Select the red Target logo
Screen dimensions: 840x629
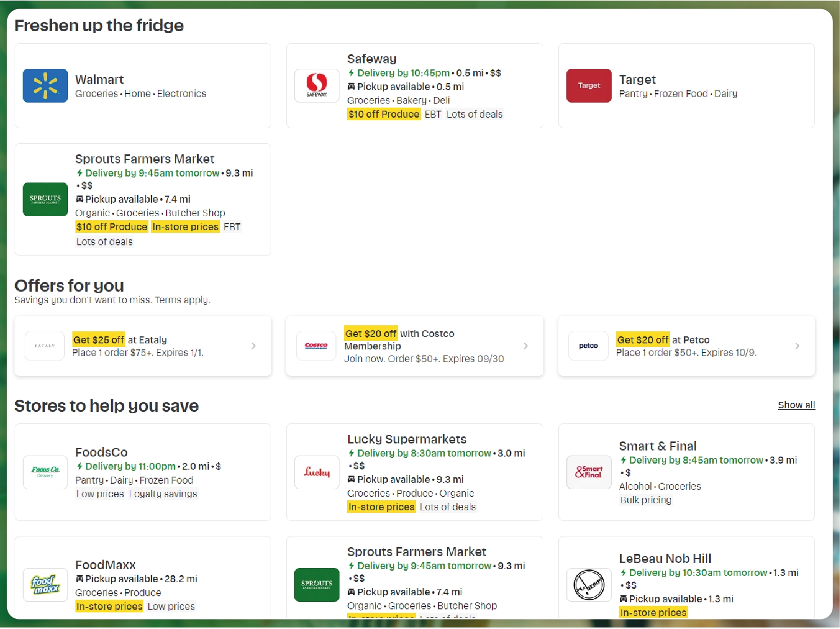coord(589,85)
